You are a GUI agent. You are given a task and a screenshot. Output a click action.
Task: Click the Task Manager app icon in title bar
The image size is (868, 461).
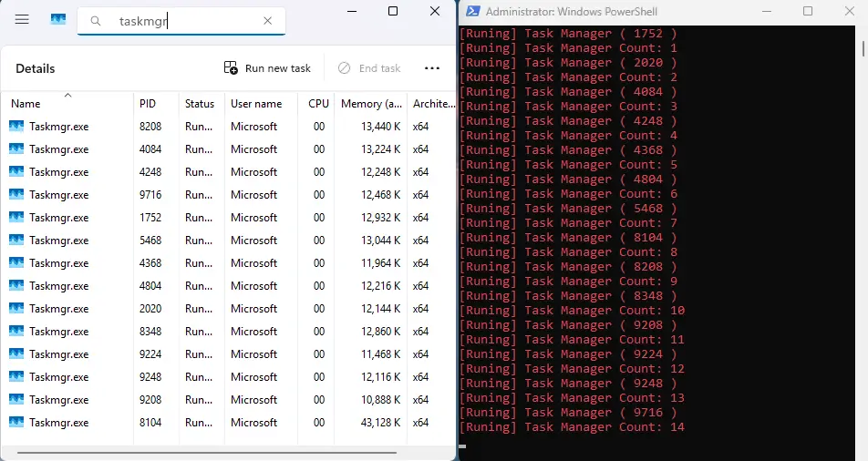(58, 20)
